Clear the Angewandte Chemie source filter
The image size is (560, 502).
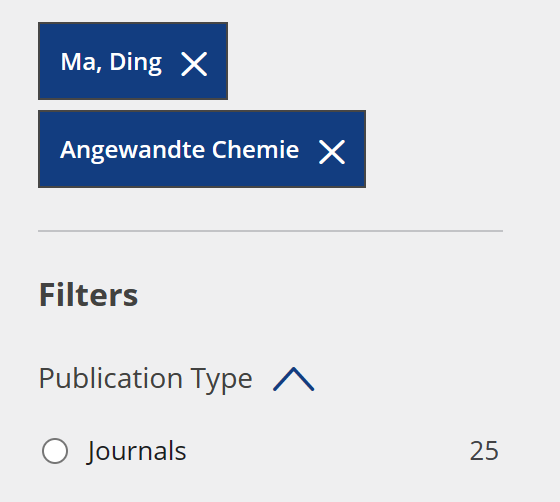point(332,152)
